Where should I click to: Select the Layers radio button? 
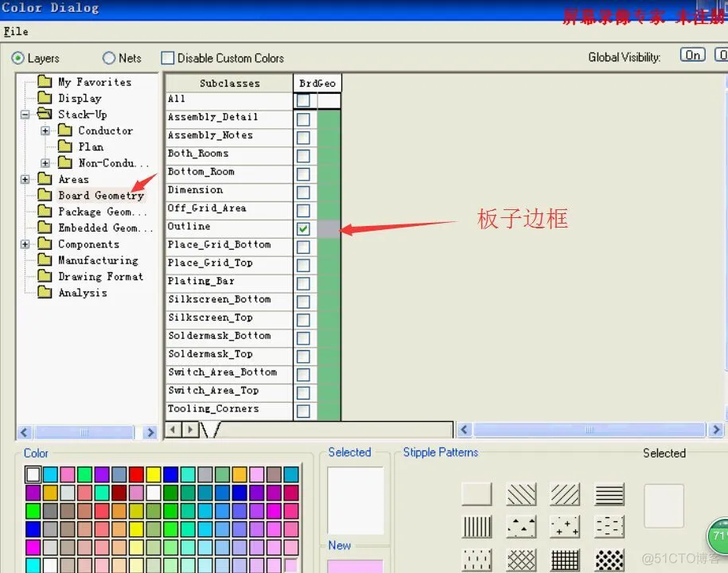click(x=18, y=58)
